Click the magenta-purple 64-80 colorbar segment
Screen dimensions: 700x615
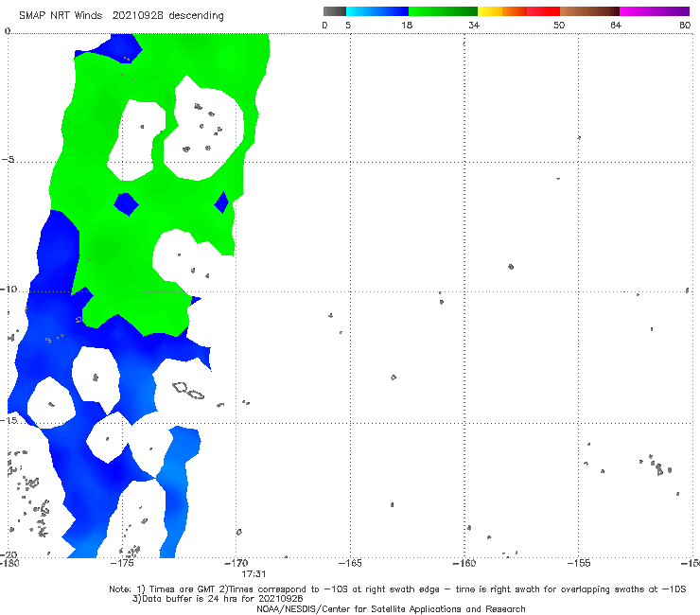tap(655, 11)
